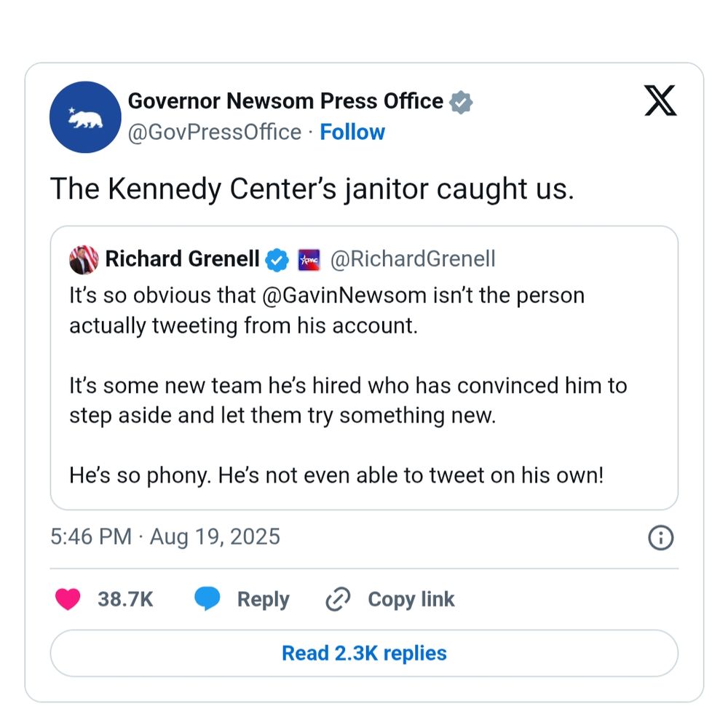Follow the Governor Newsom Press Office account

(x=352, y=132)
